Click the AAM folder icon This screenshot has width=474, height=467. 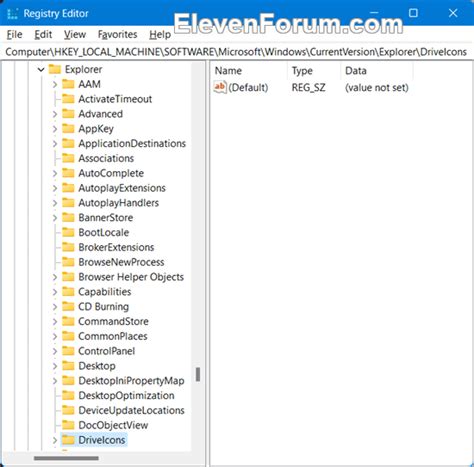[x=68, y=84]
